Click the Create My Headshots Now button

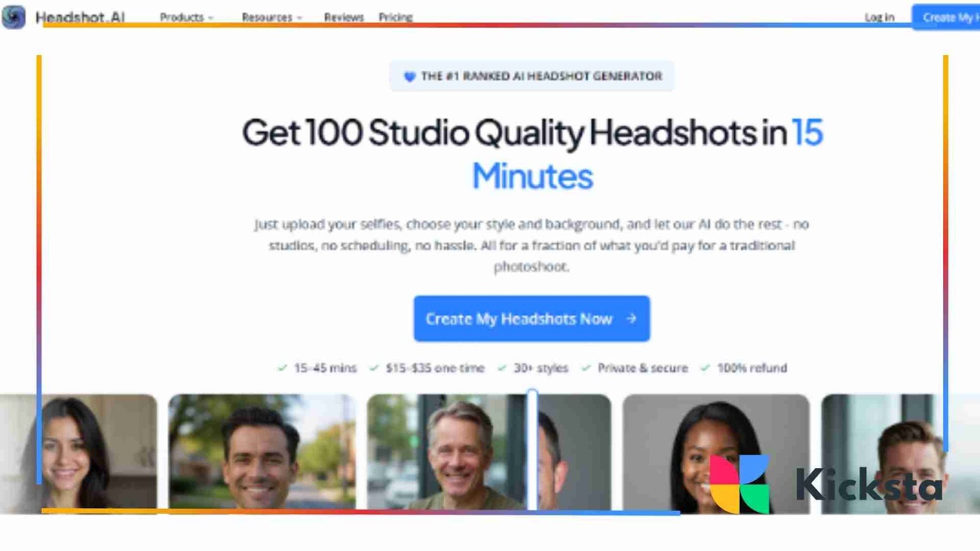pos(532,318)
